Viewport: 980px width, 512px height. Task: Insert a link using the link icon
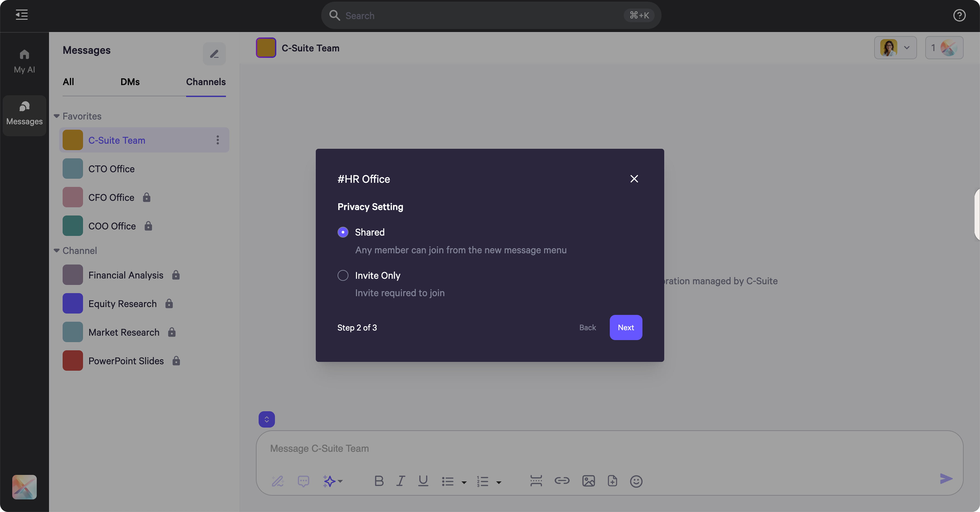click(561, 481)
